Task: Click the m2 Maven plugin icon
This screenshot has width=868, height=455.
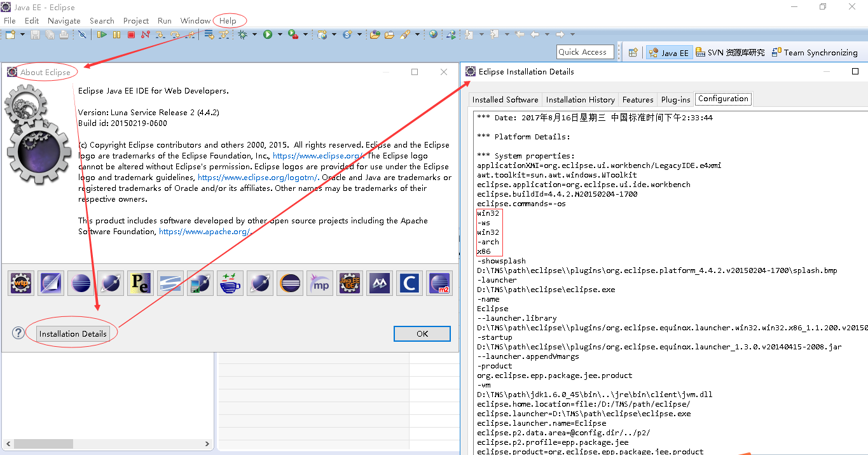Action: point(439,283)
